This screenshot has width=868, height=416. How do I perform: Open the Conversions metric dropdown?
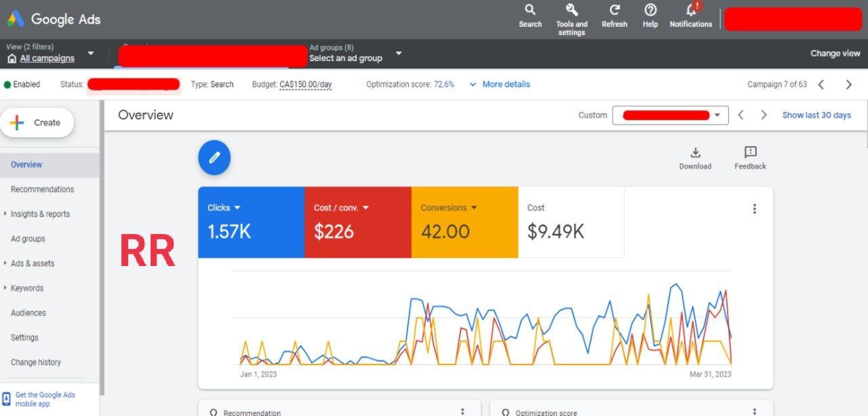click(473, 208)
